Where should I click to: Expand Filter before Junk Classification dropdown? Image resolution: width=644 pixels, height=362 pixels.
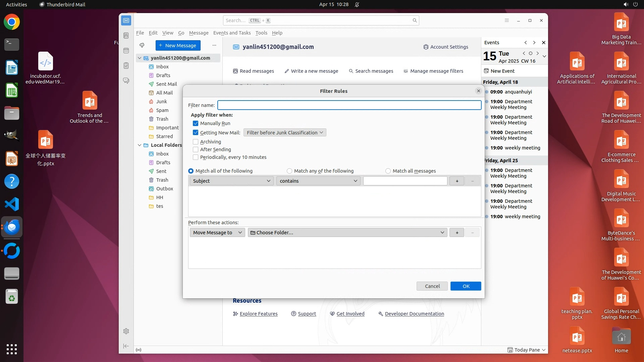(x=284, y=133)
